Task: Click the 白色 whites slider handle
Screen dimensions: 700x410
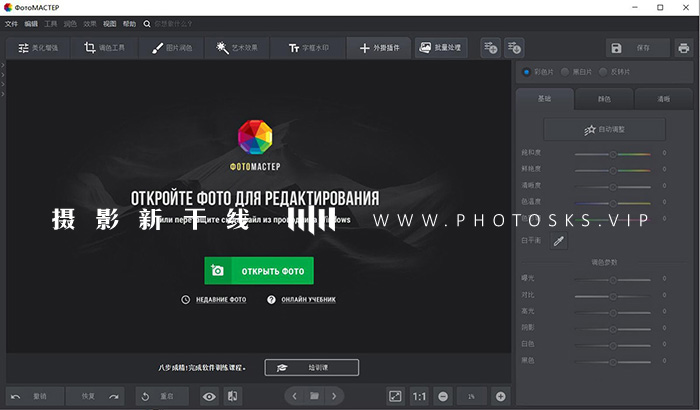Action: (613, 346)
